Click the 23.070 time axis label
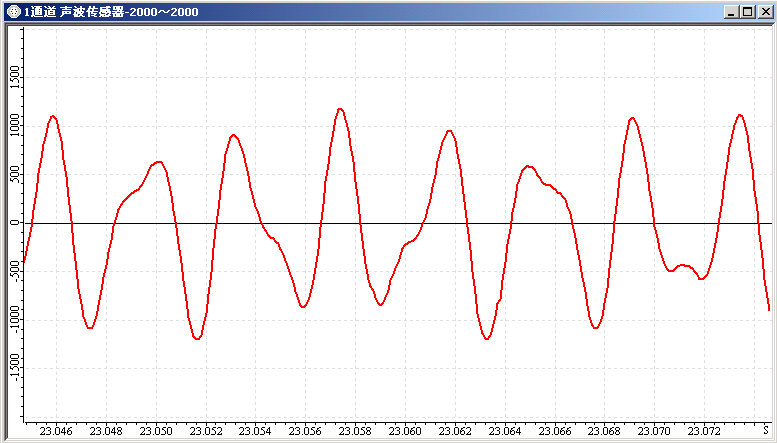Viewport: 777px width, 443px height. [x=655, y=432]
